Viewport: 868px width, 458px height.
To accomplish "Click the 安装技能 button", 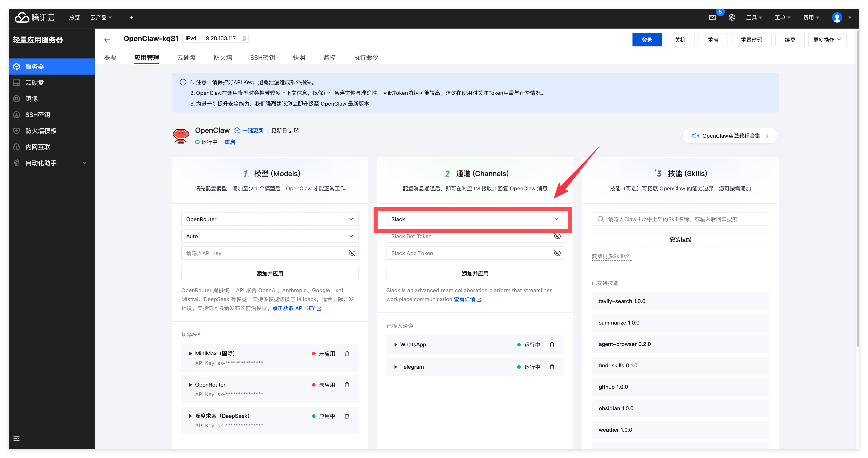I will pos(680,239).
